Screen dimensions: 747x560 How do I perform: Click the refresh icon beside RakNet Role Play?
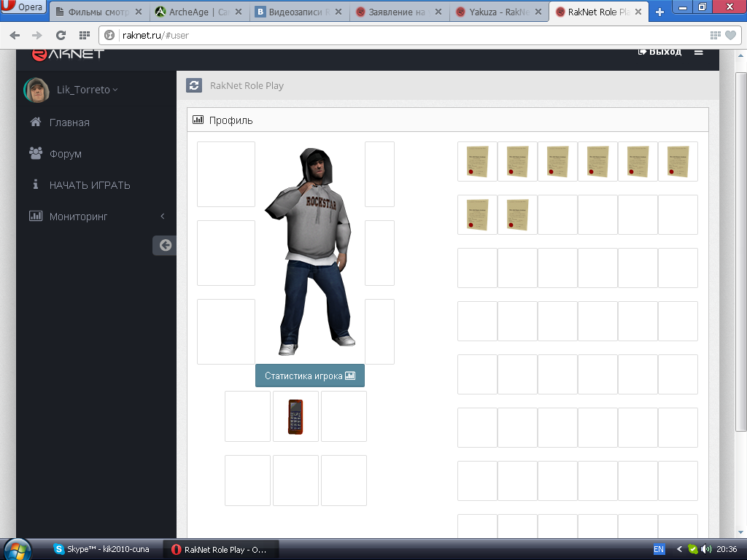point(194,86)
